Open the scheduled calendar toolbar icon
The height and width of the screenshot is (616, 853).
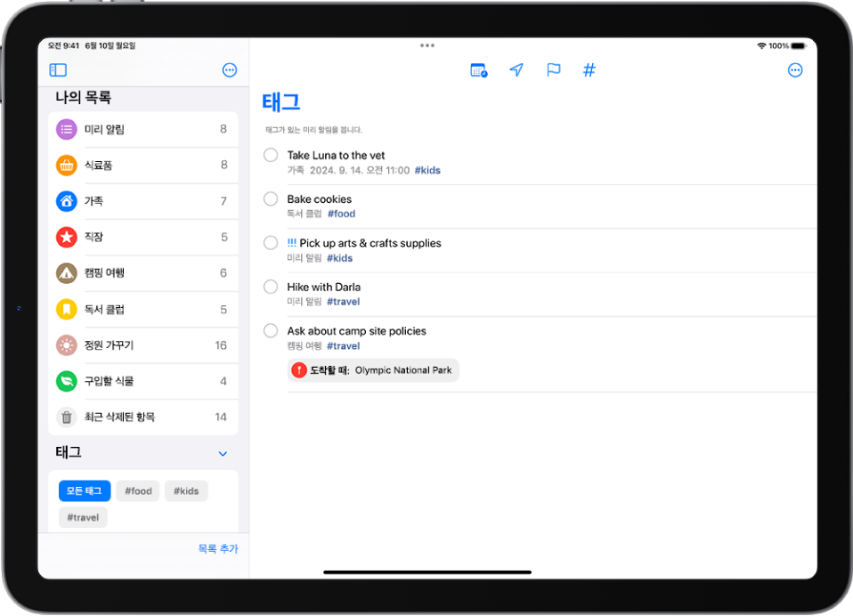click(x=479, y=70)
